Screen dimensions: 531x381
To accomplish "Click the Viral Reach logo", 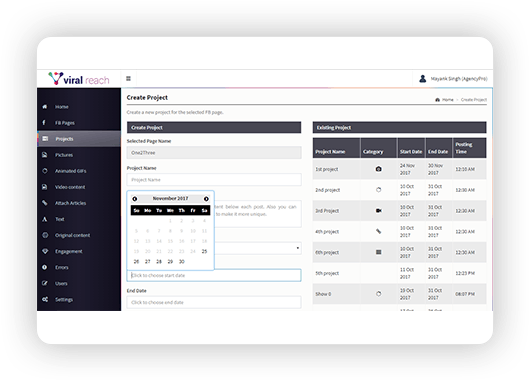I will [x=79, y=79].
